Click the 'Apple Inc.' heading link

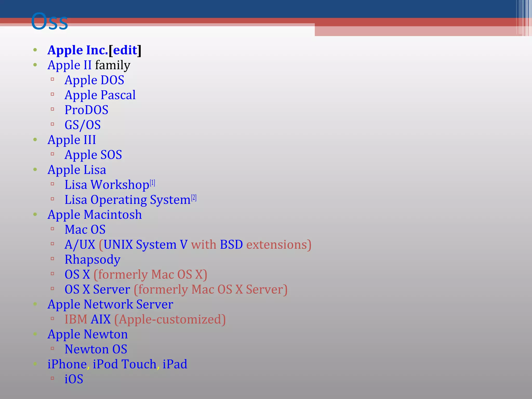click(x=78, y=50)
